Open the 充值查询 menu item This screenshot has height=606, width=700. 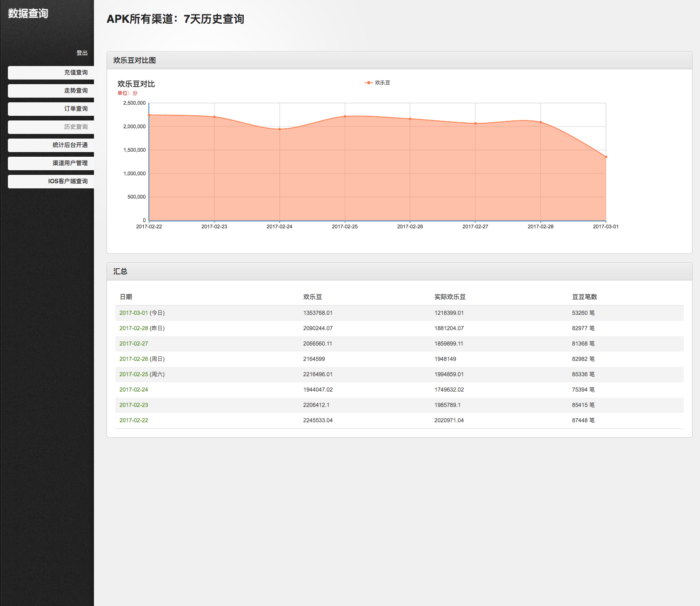pos(51,73)
